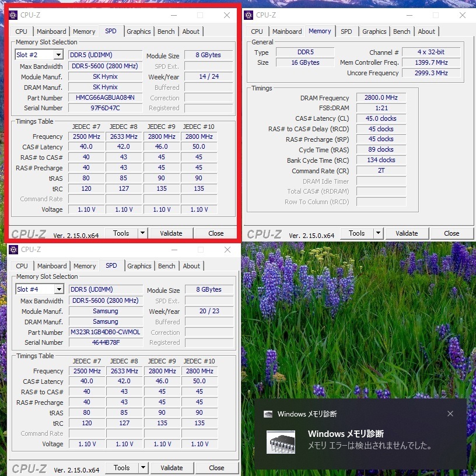The height and width of the screenshot is (476, 476).
Task: Click the part number field HMCG66AGBUA084N
Action: coord(105,97)
